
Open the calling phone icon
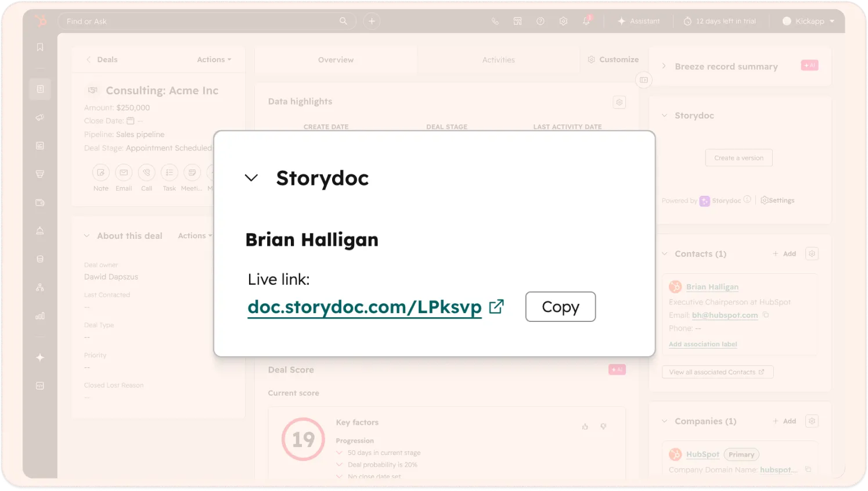(495, 21)
